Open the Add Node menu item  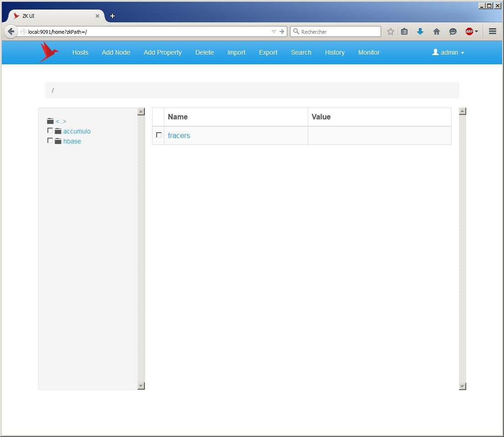coord(116,52)
